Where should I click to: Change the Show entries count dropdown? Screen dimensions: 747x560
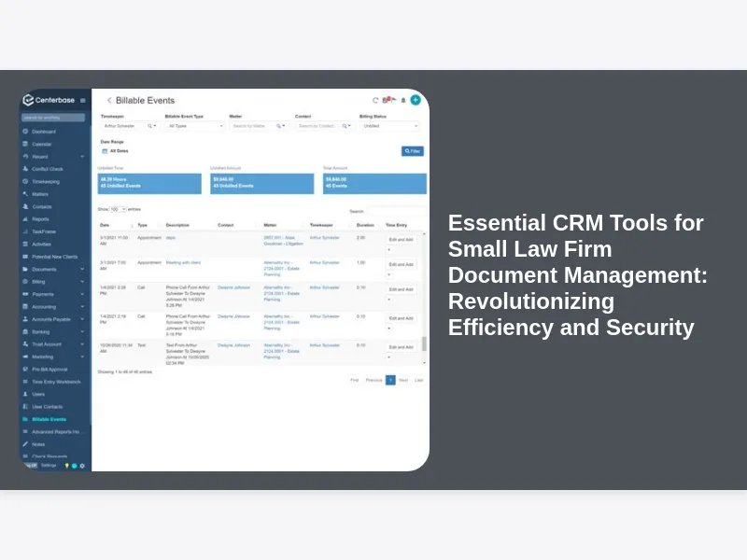(x=118, y=210)
